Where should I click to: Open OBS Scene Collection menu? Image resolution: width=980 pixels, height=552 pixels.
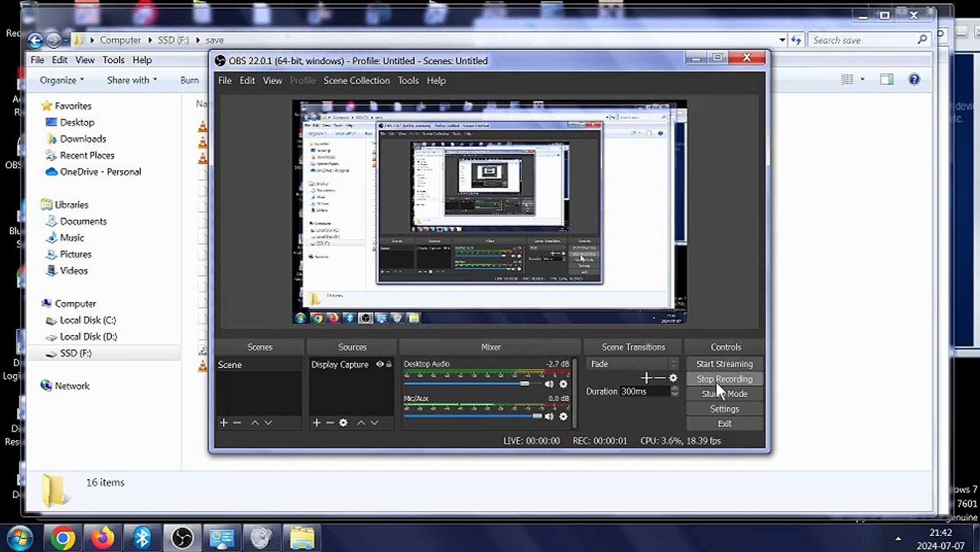(x=357, y=80)
